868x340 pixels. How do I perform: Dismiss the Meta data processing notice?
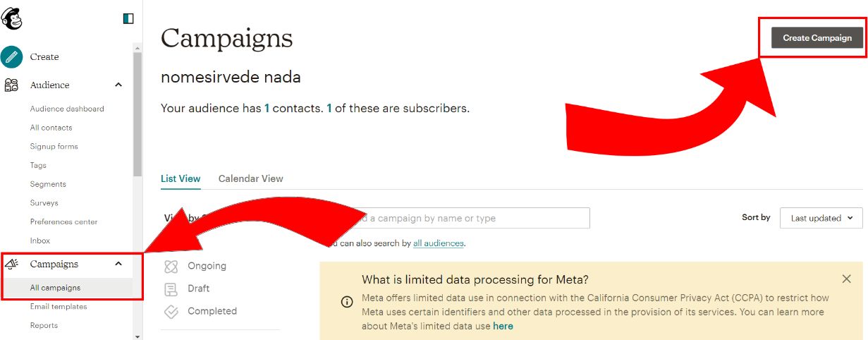pyautogui.click(x=846, y=279)
